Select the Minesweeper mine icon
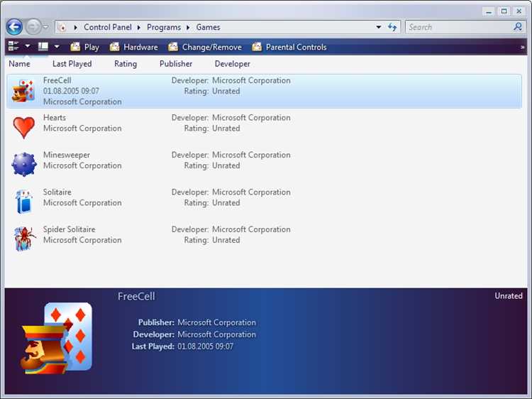The width and height of the screenshot is (532, 399). 23,165
